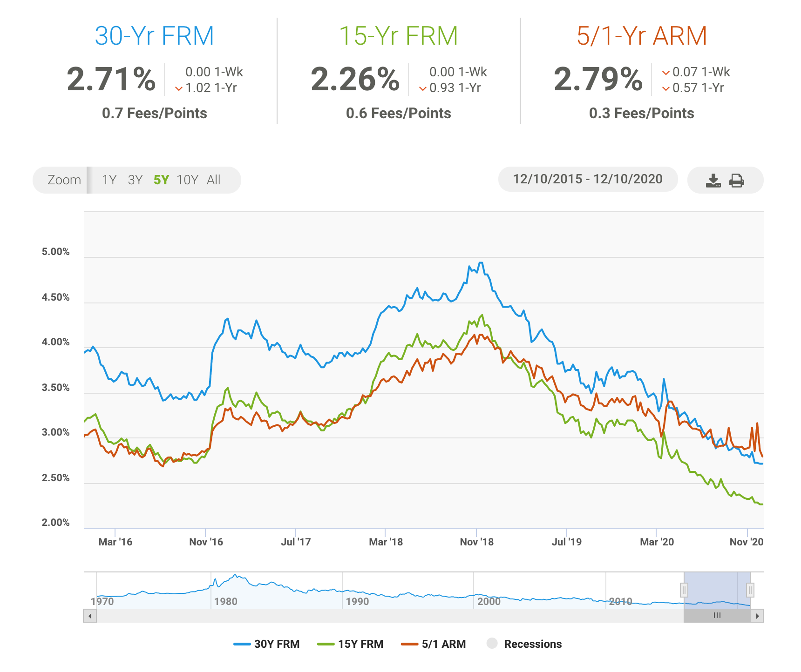
Task: Grab the left navigator range handle
Action: [684, 590]
